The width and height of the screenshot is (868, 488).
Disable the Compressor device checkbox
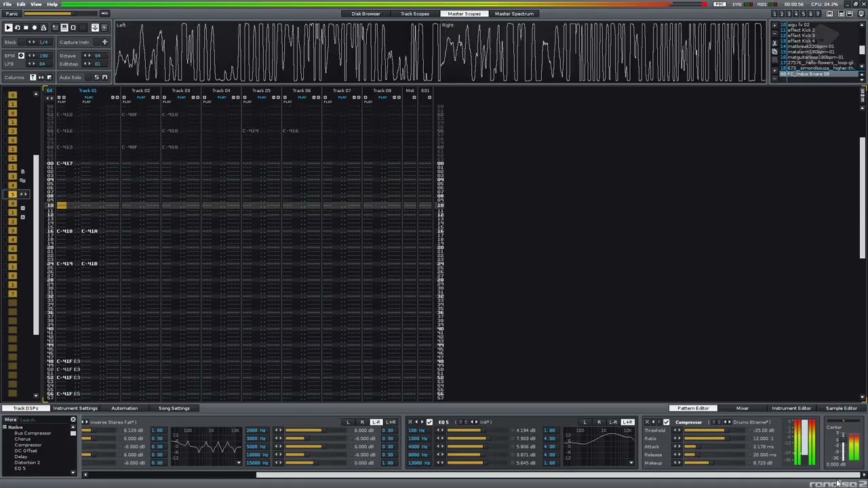(666, 422)
